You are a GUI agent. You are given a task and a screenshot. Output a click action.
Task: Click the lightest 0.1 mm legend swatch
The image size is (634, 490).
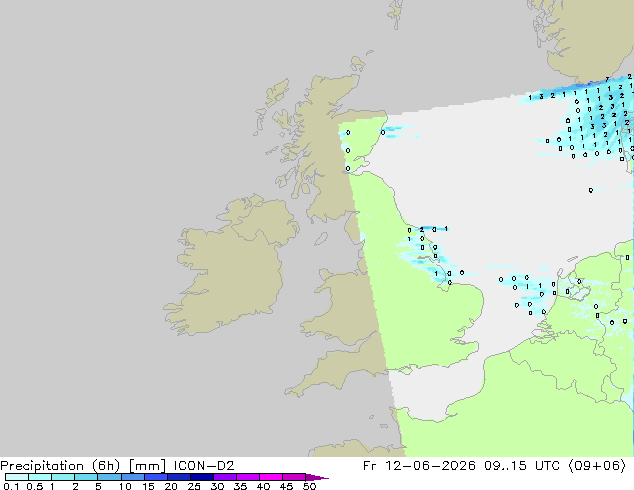click(x=17, y=477)
